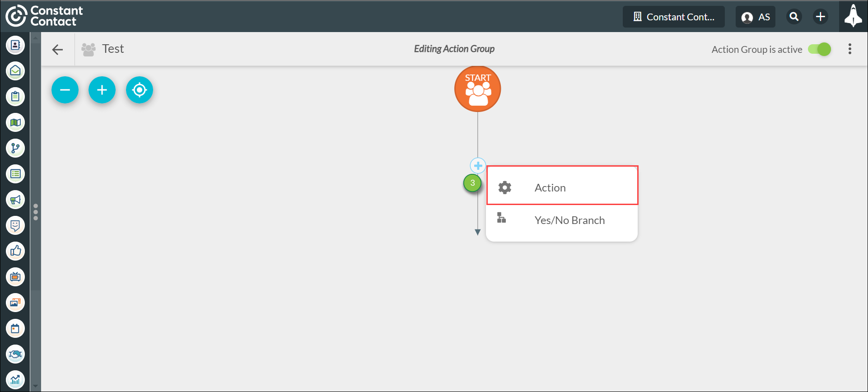The image size is (868, 392).
Task: Click the sidebar scrollbar up arrow
Action: click(x=36, y=37)
